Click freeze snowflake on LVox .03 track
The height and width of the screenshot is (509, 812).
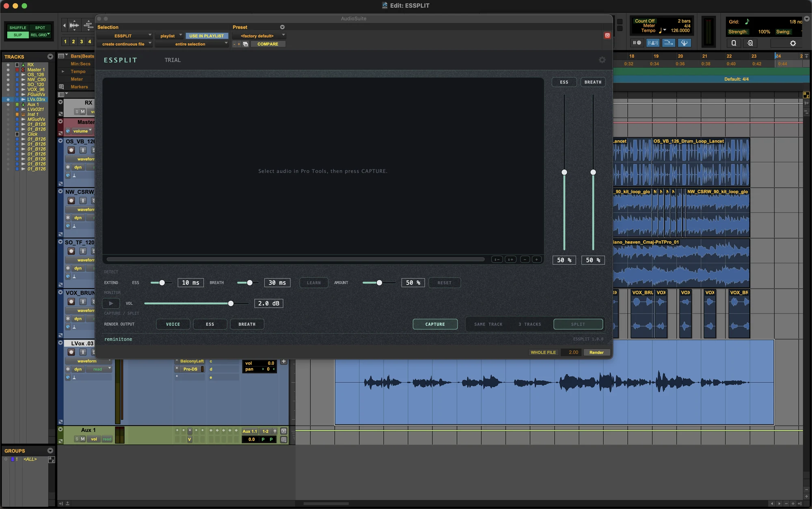click(68, 369)
